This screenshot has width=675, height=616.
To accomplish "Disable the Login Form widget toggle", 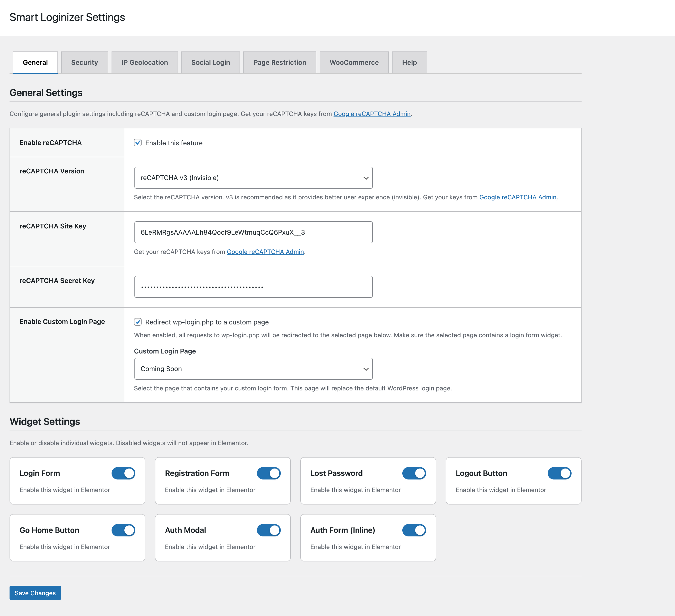I will [x=123, y=473].
